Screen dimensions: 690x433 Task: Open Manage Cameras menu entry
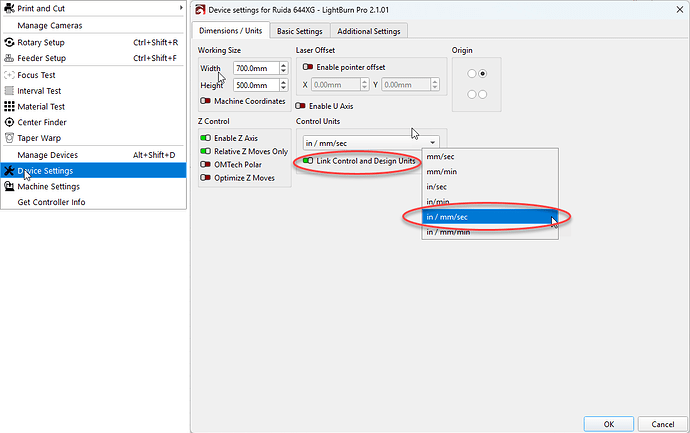coord(93,26)
